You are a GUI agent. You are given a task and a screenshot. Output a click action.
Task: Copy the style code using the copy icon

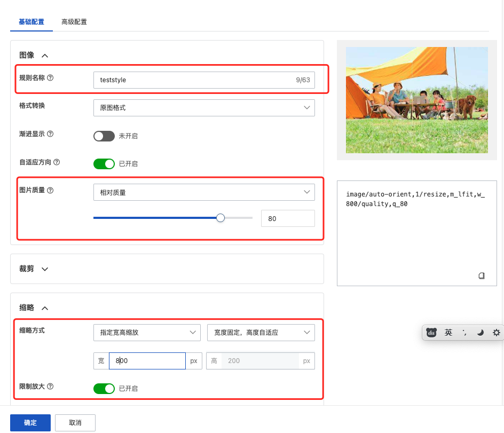(x=482, y=275)
